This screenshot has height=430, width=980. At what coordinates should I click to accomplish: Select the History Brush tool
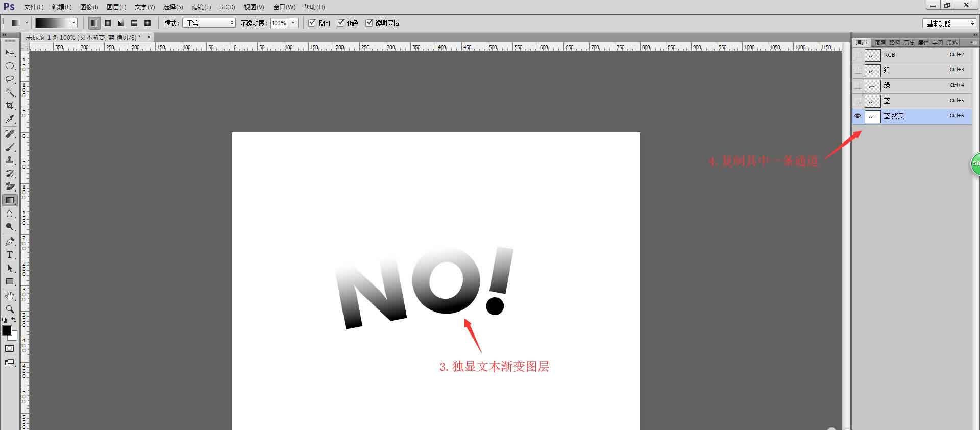[x=10, y=174]
